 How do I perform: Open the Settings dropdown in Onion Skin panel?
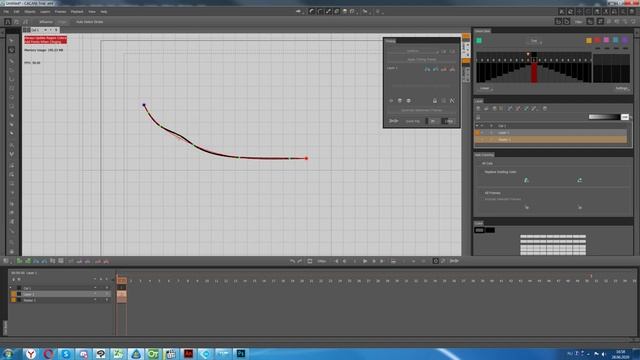click(x=622, y=89)
